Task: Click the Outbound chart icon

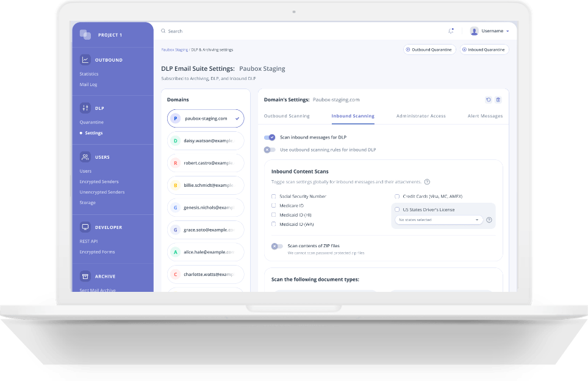Action: 85,60
